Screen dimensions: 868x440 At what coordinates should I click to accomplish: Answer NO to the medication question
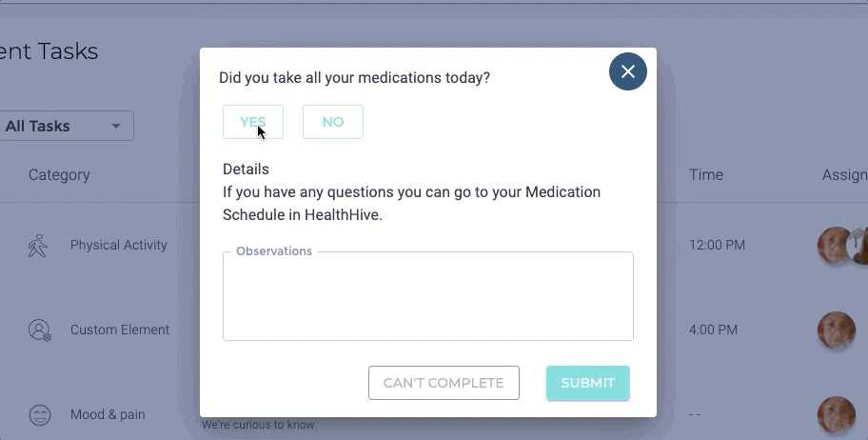point(333,122)
